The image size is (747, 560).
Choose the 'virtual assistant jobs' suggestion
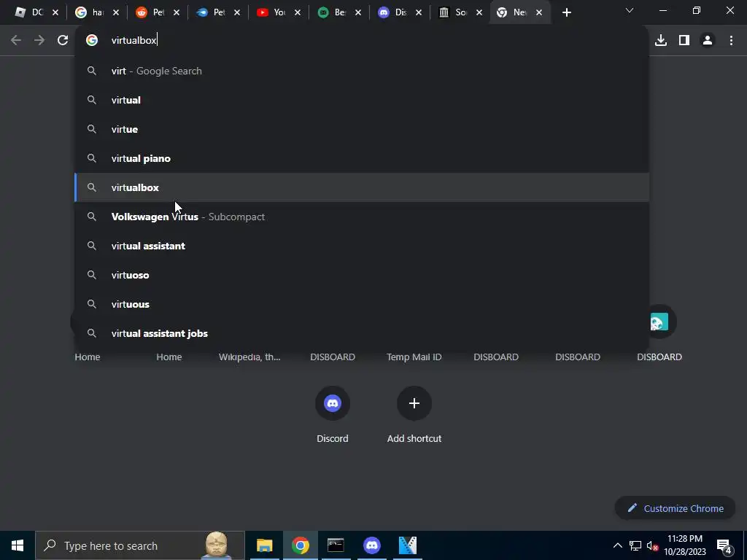pyautogui.click(x=362, y=333)
